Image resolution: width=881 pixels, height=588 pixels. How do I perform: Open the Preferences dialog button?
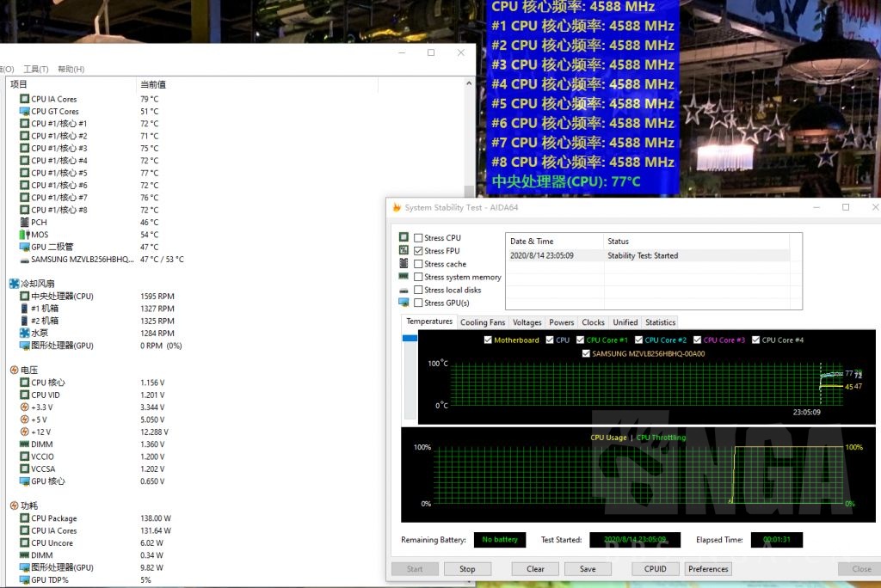pyautogui.click(x=708, y=569)
